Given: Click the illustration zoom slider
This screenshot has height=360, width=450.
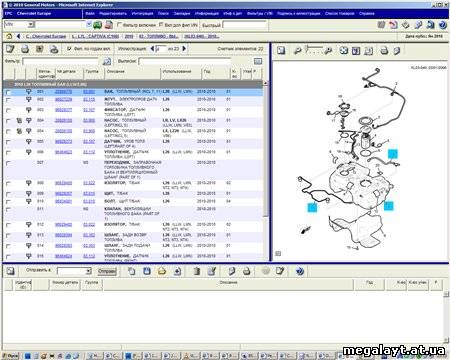Looking at the screenshot, I should (x=313, y=49).
